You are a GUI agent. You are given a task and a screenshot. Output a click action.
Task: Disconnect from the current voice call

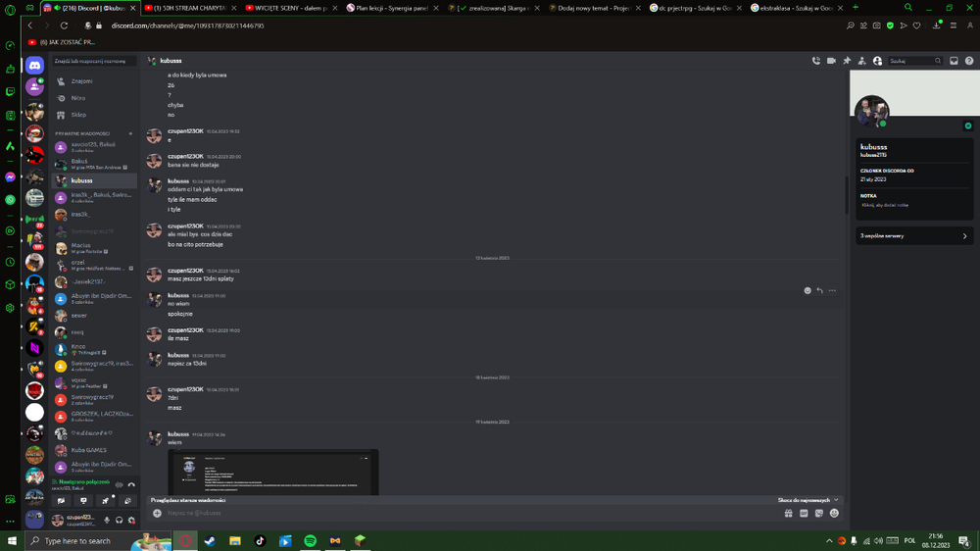click(131, 484)
